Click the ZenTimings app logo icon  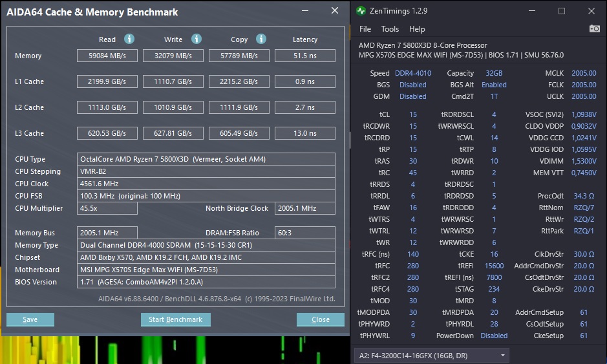[361, 11]
